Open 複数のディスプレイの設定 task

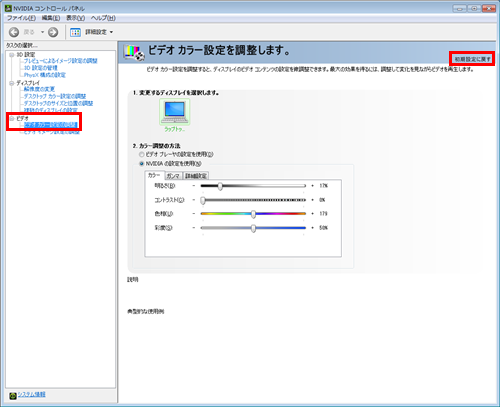[x=50, y=110]
